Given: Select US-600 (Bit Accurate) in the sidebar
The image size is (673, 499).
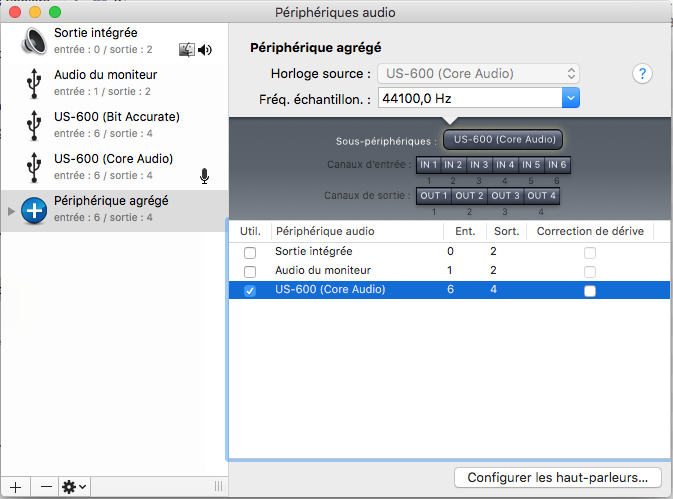Looking at the screenshot, I should (114, 125).
